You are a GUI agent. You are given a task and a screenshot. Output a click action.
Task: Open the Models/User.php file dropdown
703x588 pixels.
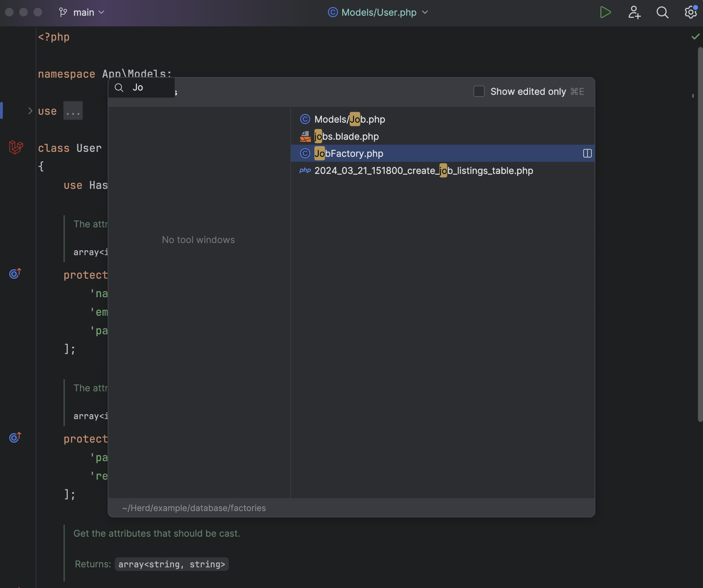(379, 12)
